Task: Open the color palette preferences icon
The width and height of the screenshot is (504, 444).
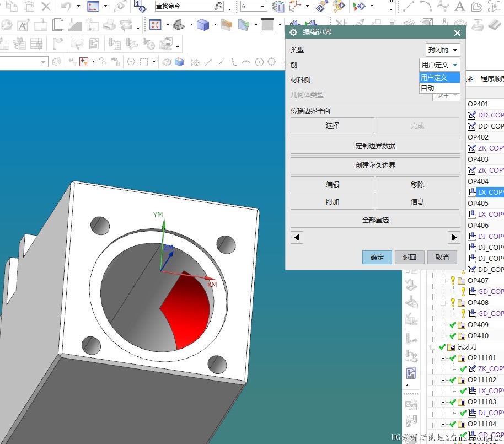Action: (339, 6)
